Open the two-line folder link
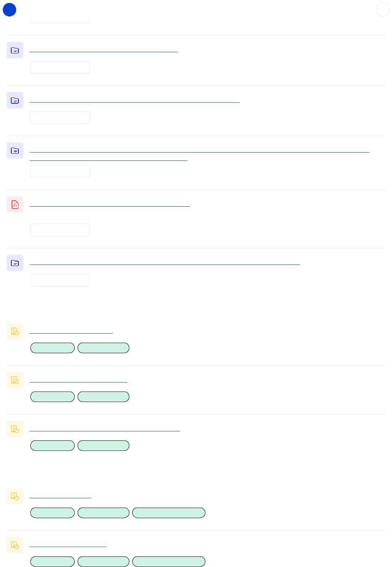The image size is (392, 567). pos(199,155)
